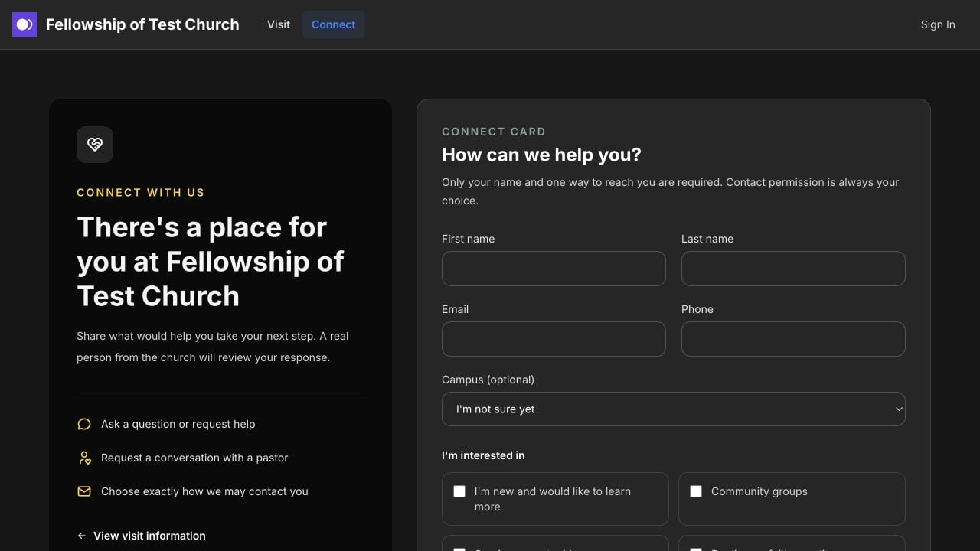Click the envelope icon beside contact choice
Image resolution: width=980 pixels, height=551 pixels.
[x=84, y=491]
